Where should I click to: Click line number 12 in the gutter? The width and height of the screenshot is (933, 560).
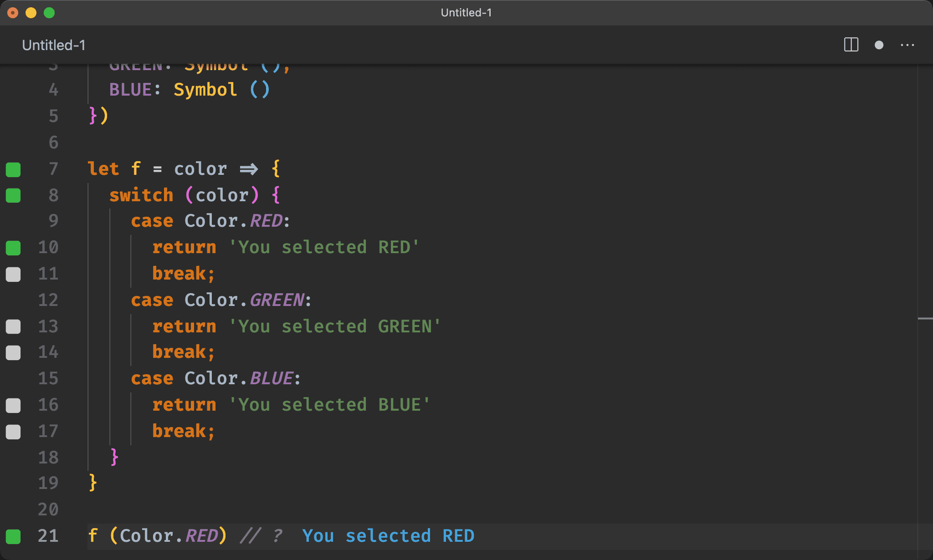[48, 300]
